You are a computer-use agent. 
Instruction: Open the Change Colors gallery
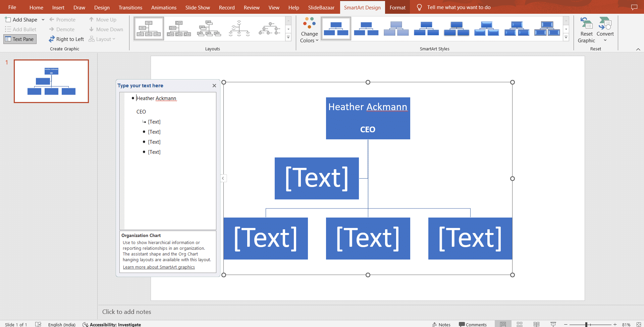click(309, 29)
